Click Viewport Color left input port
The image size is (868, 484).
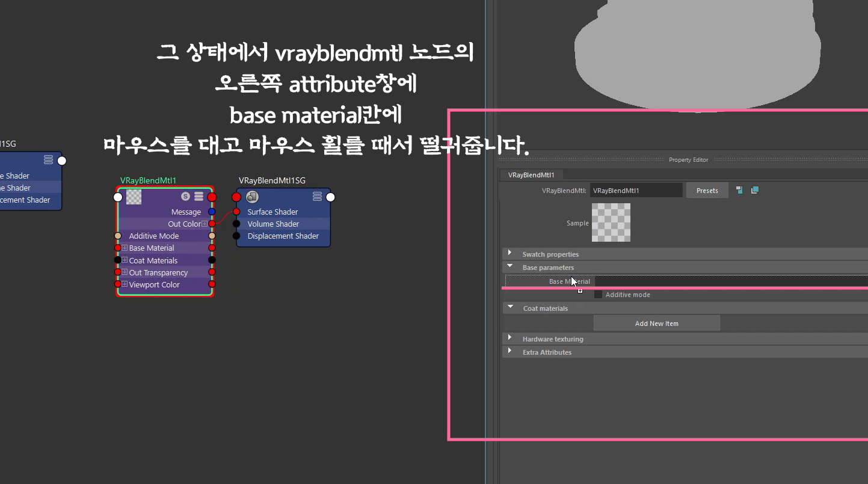point(118,284)
